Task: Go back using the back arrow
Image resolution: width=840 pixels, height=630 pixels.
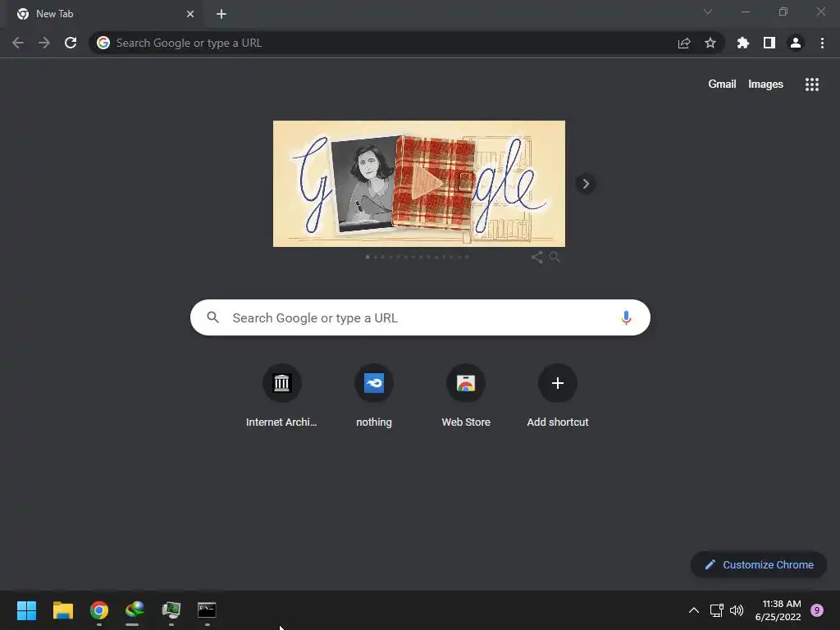Action: pos(18,43)
